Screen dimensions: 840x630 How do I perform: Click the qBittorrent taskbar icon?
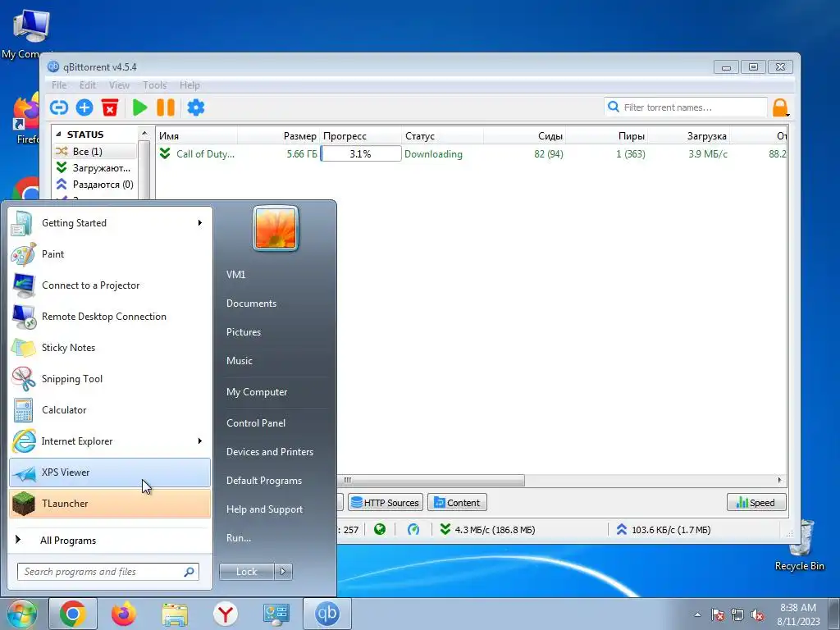327,614
